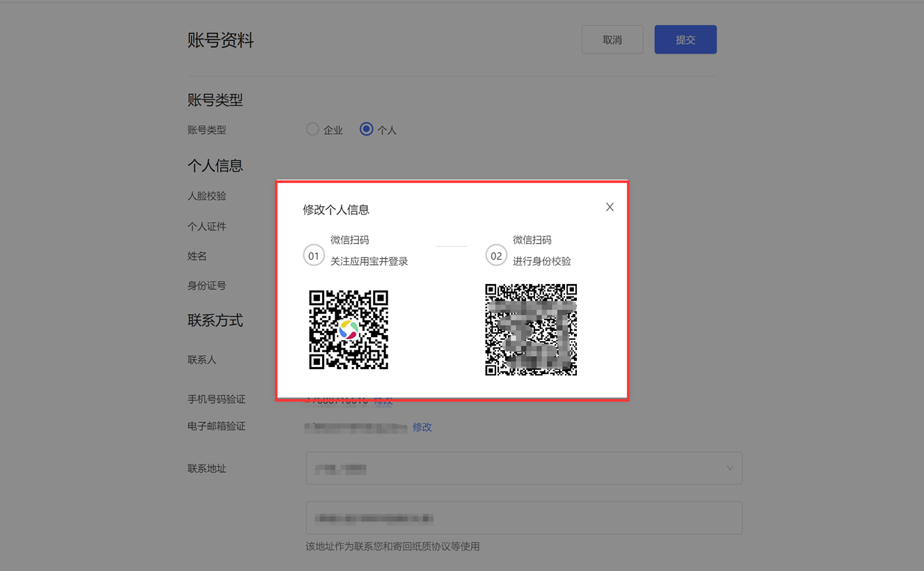The height and width of the screenshot is (571, 924).
Task: Click the 进行身份校验 step text
Action: tap(542, 261)
